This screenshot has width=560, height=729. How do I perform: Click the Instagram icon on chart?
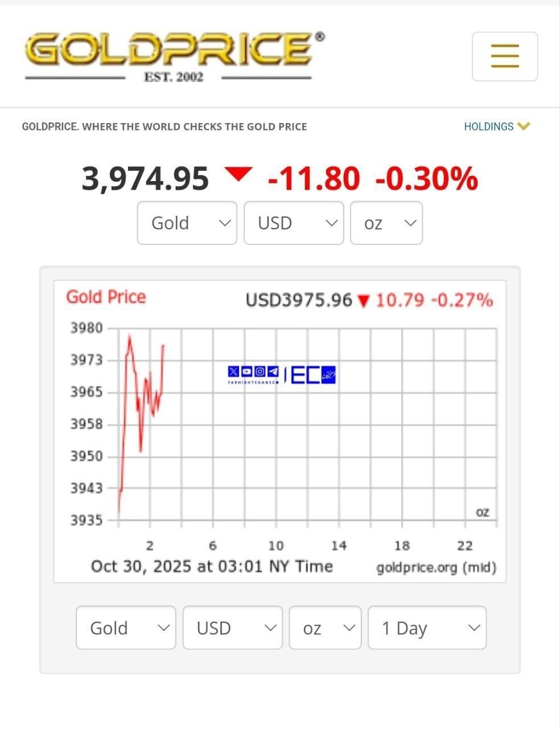(x=260, y=372)
